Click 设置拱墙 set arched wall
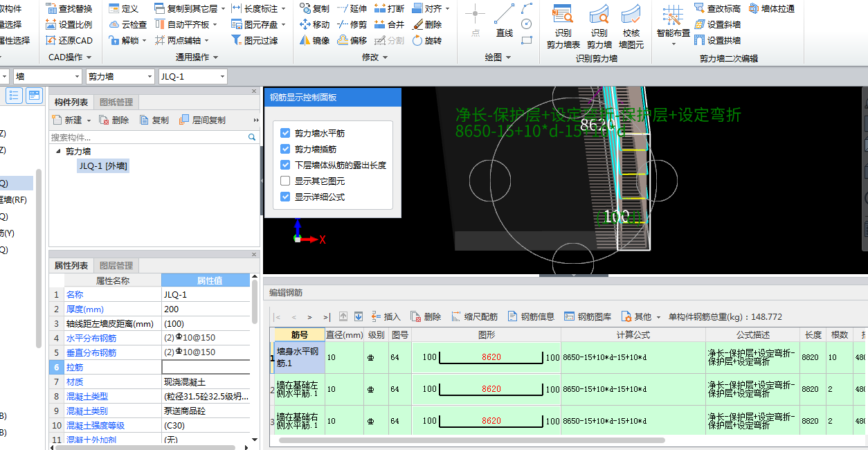868x450 pixels. coord(717,40)
